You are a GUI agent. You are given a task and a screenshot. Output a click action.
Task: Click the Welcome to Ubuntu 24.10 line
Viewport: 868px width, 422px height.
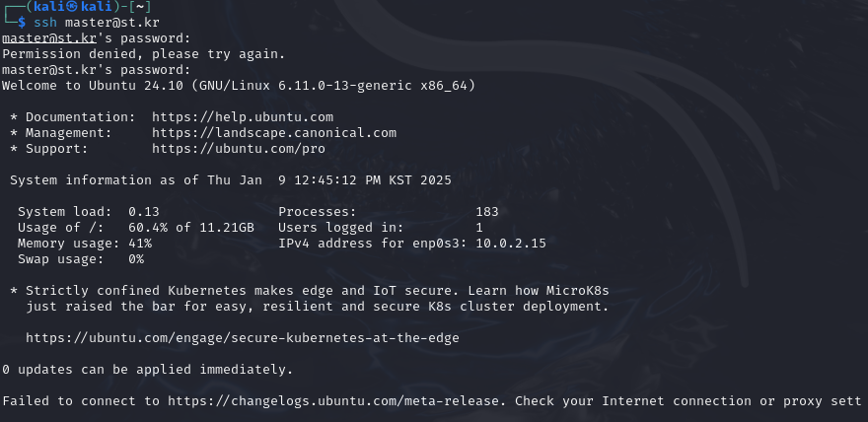coord(239,86)
